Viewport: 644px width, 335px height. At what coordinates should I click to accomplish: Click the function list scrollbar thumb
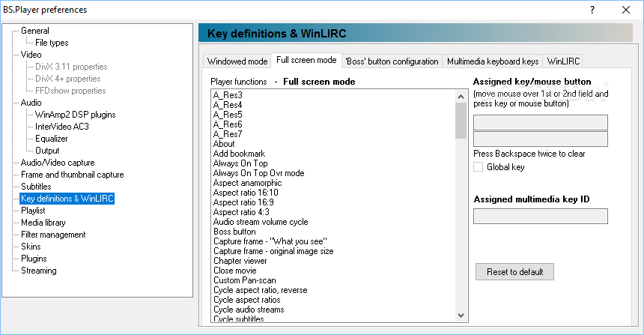click(x=461, y=121)
